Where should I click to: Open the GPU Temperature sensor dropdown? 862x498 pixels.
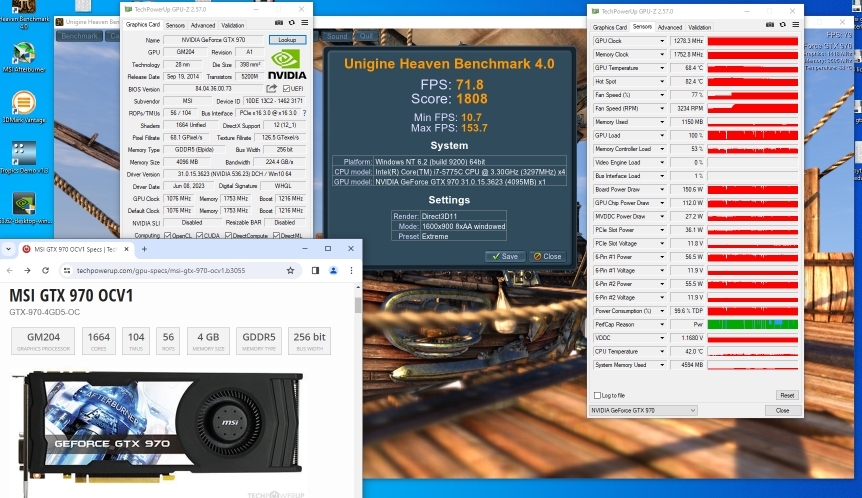662,68
